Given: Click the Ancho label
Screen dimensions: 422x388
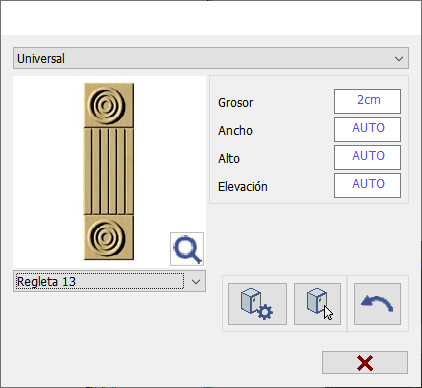Looking at the screenshot, I should tap(235, 131).
